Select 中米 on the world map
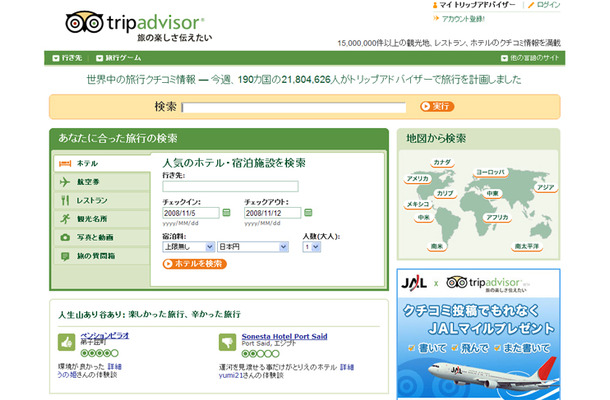Image resolution: width=610 pixels, height=400 pixels. [424, 218]
